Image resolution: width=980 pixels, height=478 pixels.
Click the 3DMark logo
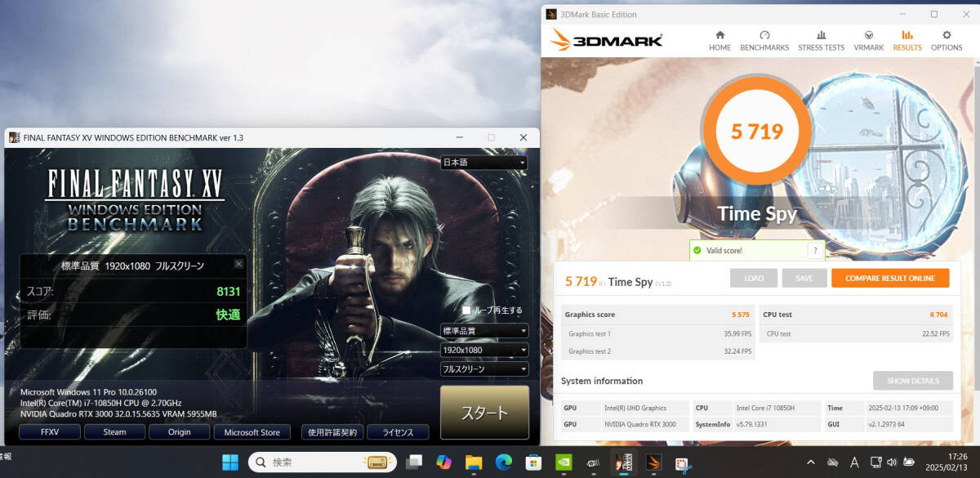pyautogui.click(x=606, y=40)
